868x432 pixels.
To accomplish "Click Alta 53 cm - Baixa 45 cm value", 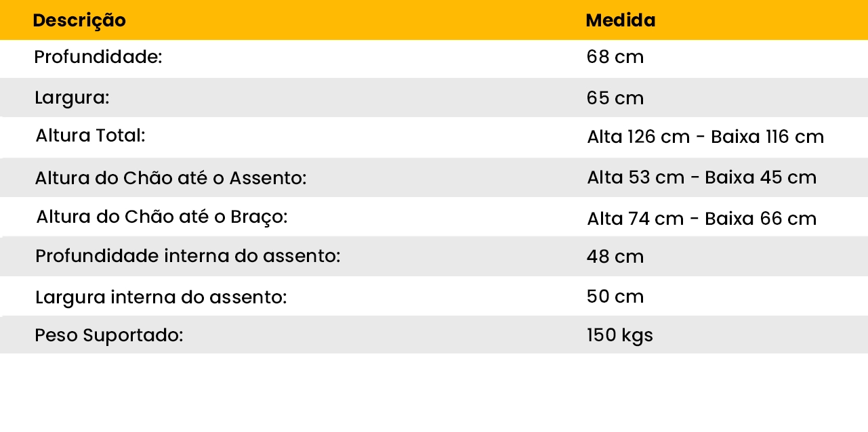I will coord(701,178).
